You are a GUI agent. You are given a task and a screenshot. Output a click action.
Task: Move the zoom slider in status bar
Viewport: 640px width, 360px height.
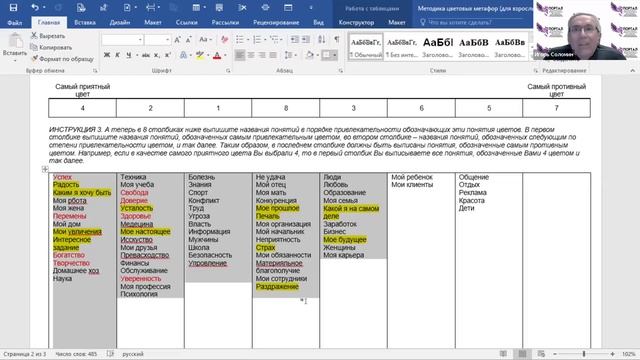coord(584,354)
